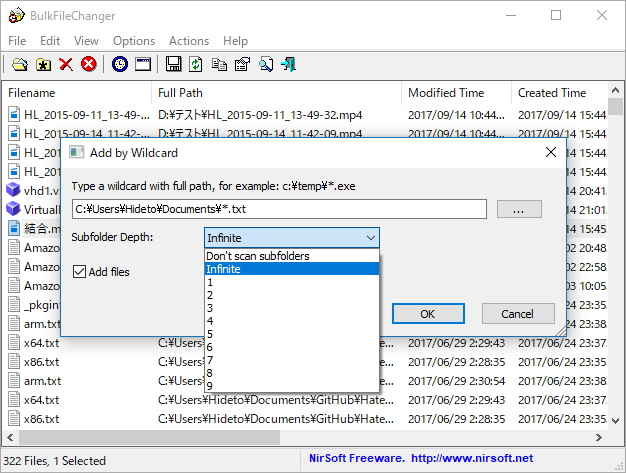Click the Exit door icon
This screenshot has height=473, width=626.
pos(289,64)
